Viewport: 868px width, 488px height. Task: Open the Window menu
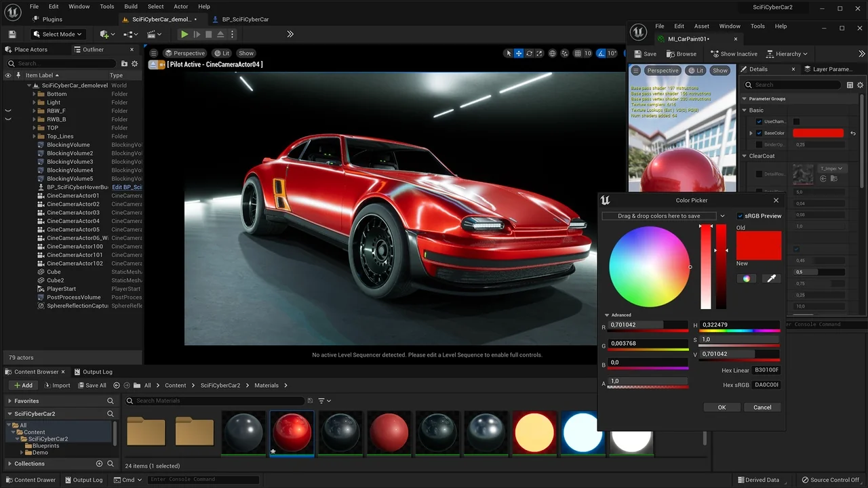coord(79,6)
